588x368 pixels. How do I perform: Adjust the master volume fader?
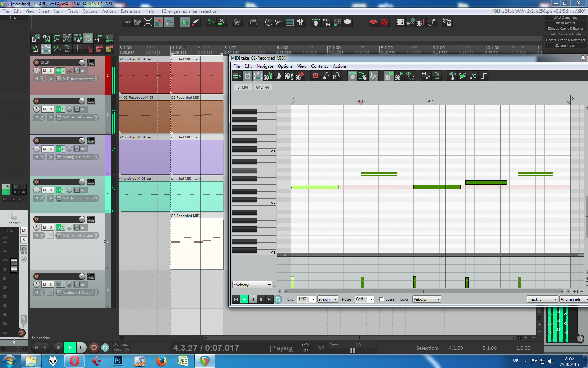pos(14,265)
